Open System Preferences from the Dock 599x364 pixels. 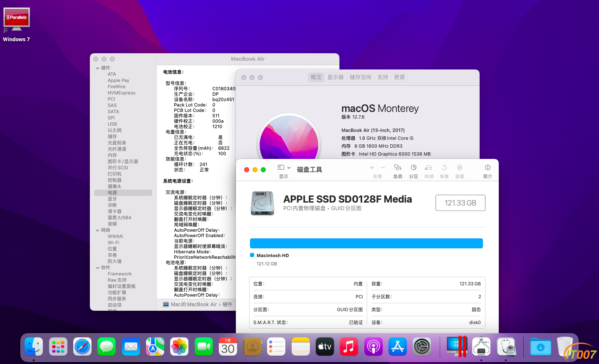422,347
